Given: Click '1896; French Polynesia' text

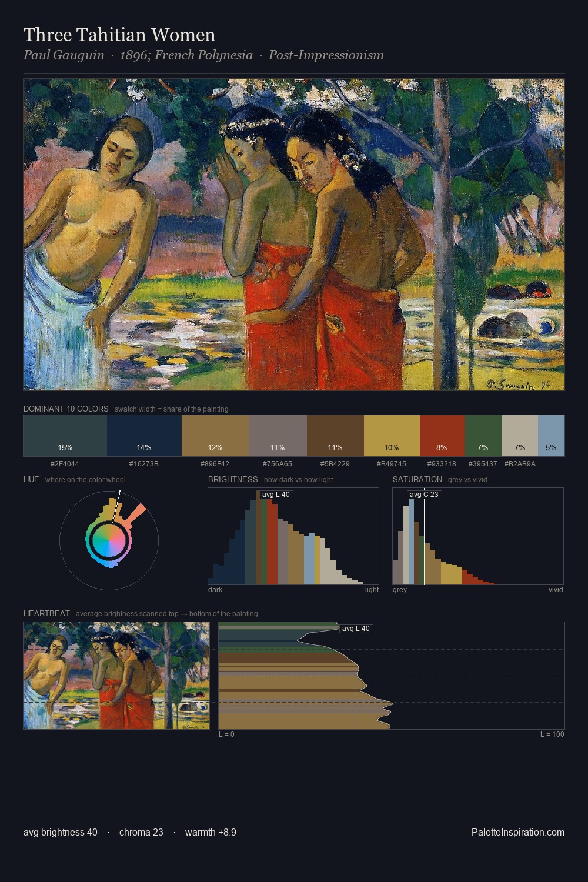Looking at the screenshot, I should click(186, 55).
